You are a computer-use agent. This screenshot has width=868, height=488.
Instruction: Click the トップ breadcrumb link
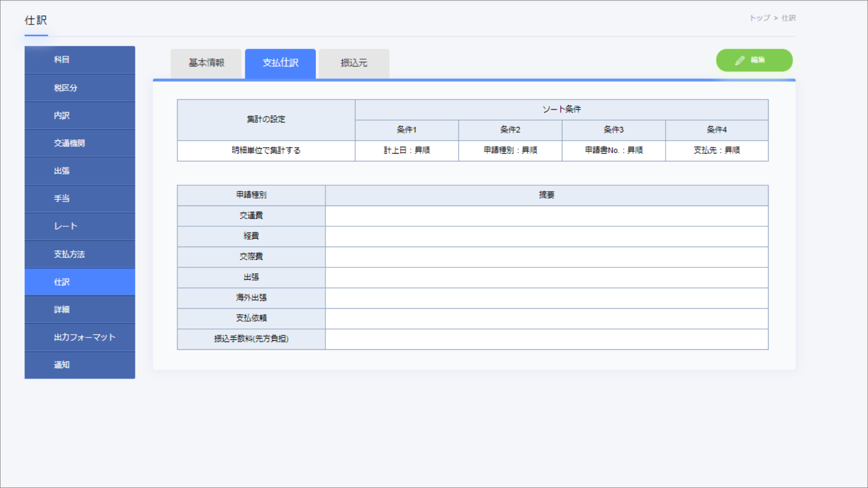759,18
